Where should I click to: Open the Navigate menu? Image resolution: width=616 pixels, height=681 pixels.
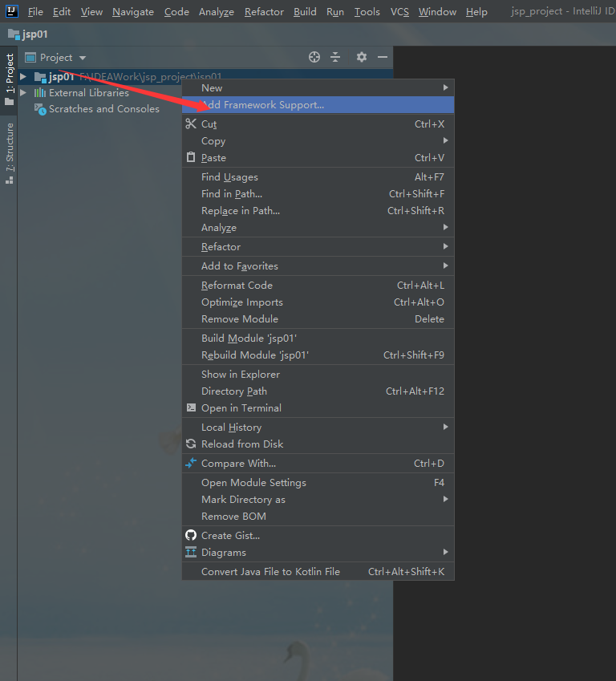[133, 12]
